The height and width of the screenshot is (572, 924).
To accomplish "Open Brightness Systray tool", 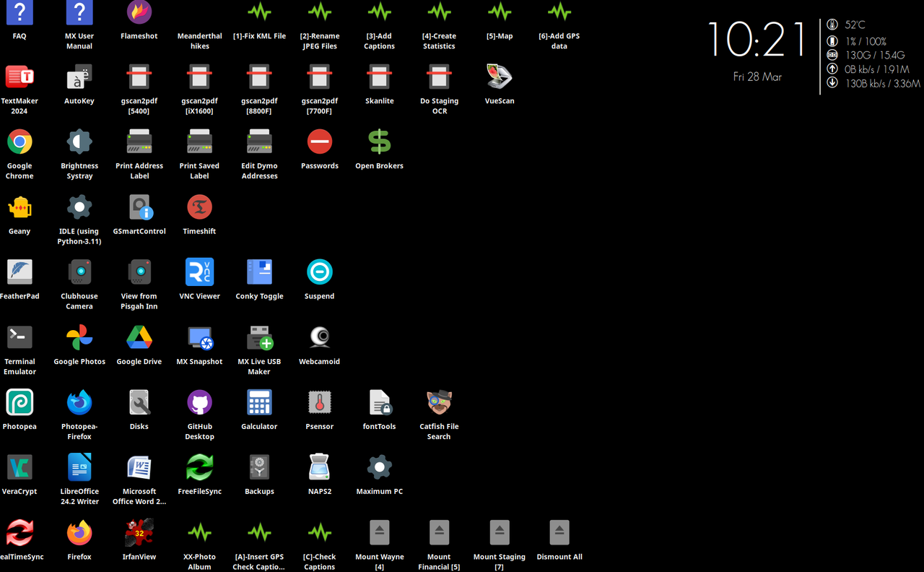I will click(79, 142).
